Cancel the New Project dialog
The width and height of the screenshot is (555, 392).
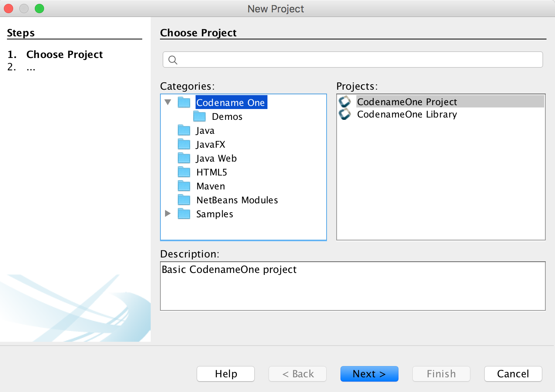(513, 374)
